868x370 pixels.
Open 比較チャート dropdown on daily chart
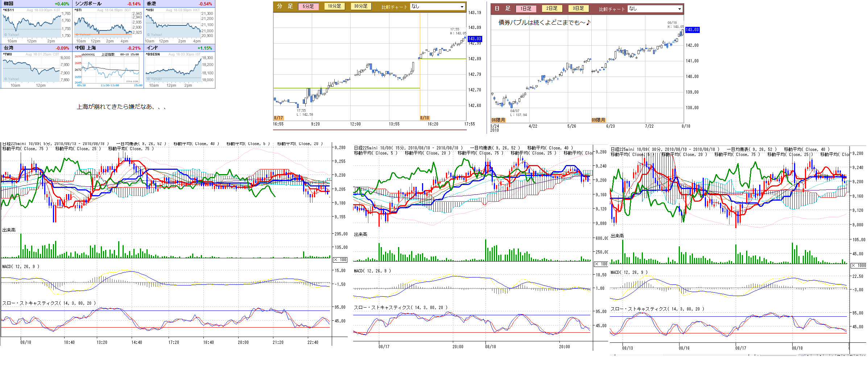point(655,9)
